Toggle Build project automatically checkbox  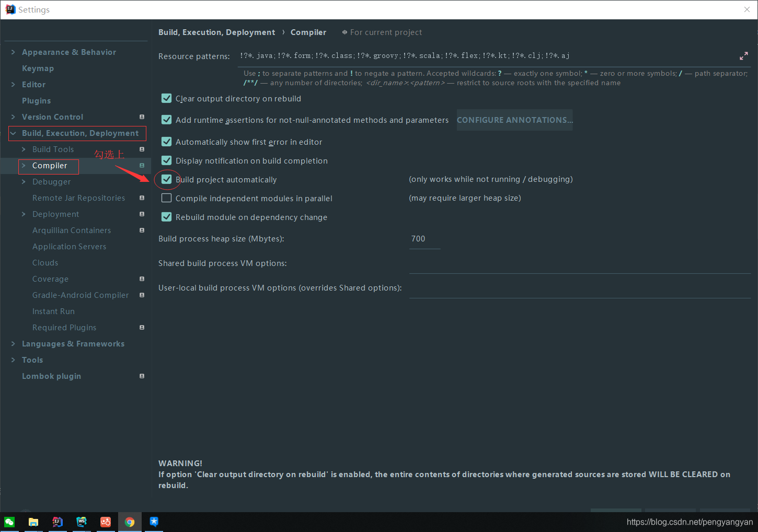point(167,179)
